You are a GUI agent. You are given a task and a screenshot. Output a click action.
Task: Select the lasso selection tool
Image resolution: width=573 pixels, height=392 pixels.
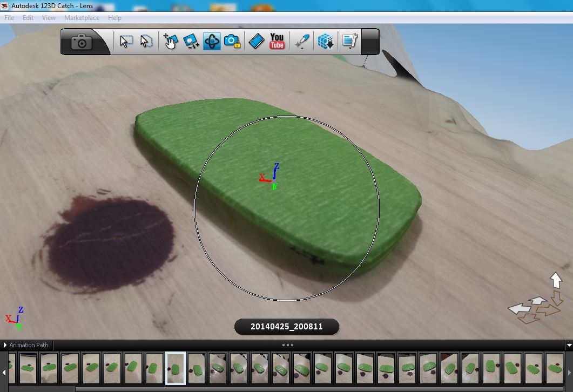(146, 41)
